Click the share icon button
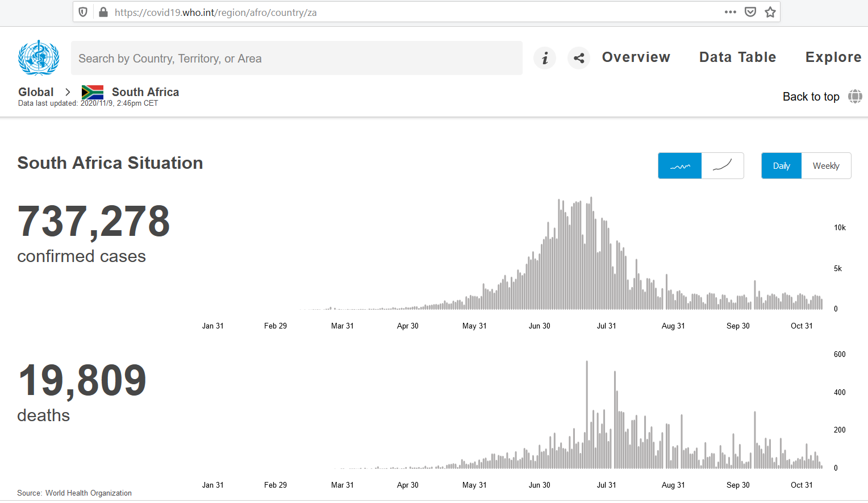The image size is (868, 503). click(579, 58)
